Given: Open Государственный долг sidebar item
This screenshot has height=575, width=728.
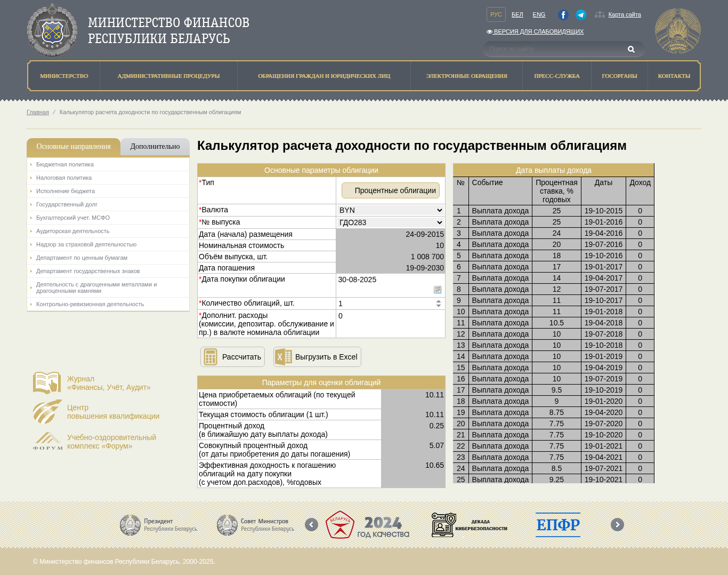Looking at the screenshot, I should (x=108, y=204).
